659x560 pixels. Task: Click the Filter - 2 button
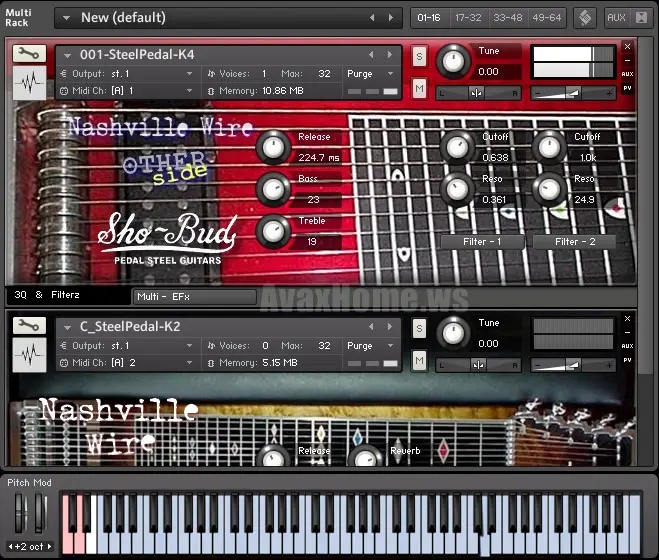[x=574, y=242]
